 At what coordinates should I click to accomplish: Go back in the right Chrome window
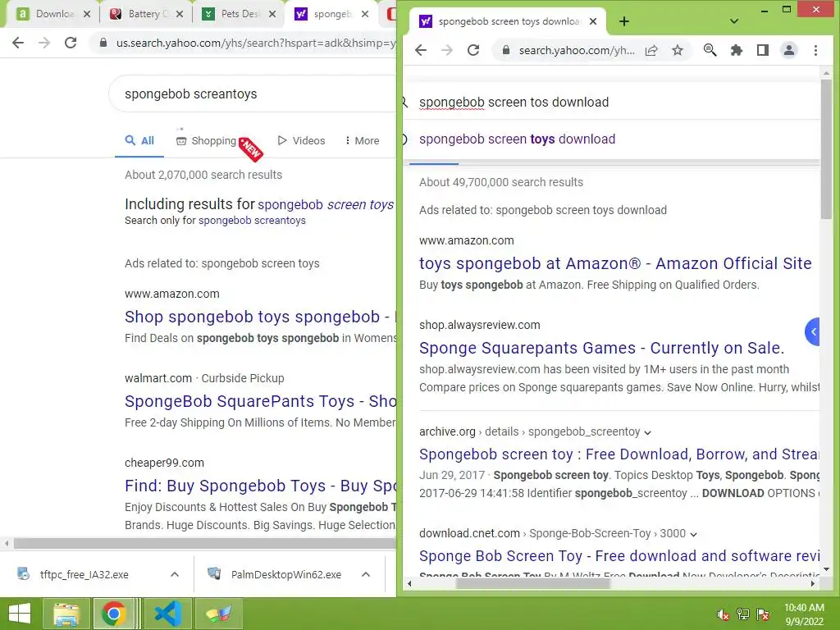click(421, 50)
